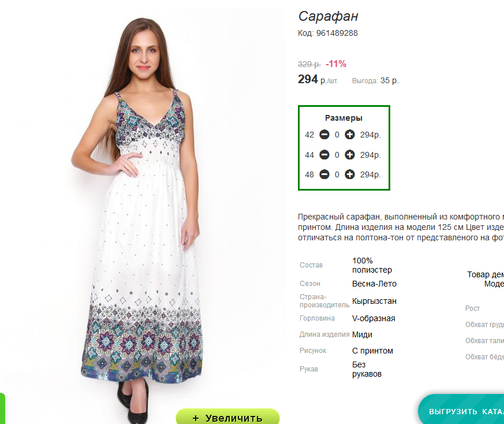Click the V-образная neckline value
504x424 pixels.
pos(374,318)
